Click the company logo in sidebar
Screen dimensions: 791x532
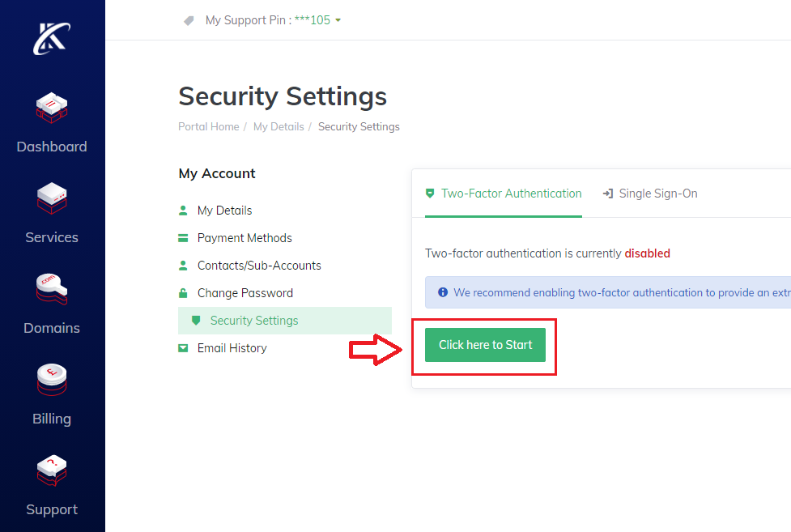coord(52,38)
